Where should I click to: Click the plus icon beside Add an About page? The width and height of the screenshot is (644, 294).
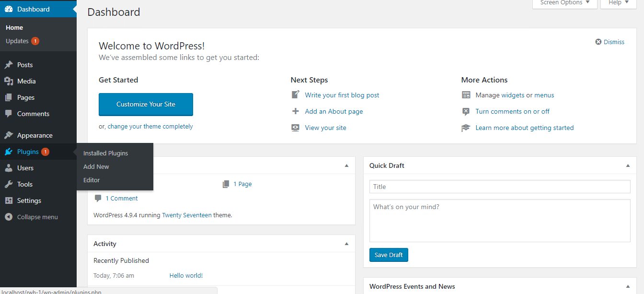coord(296,111)
